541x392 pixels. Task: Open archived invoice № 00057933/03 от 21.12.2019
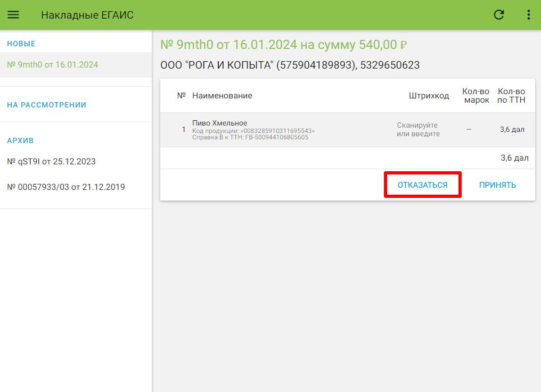(x=66, y=187)
